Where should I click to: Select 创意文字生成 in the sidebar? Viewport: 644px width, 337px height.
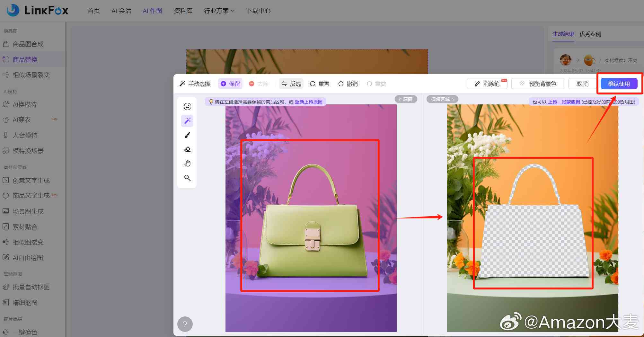32,180
